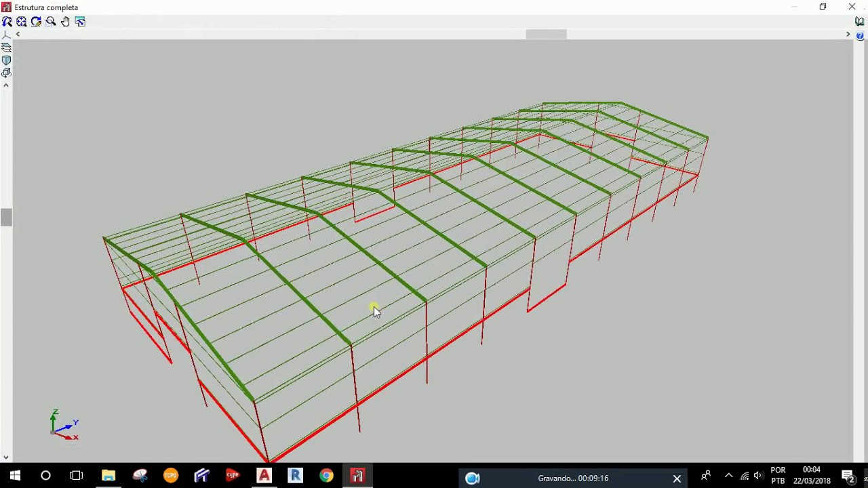Select the pan hand tool
868x488 pixels.
coord(66,22)
